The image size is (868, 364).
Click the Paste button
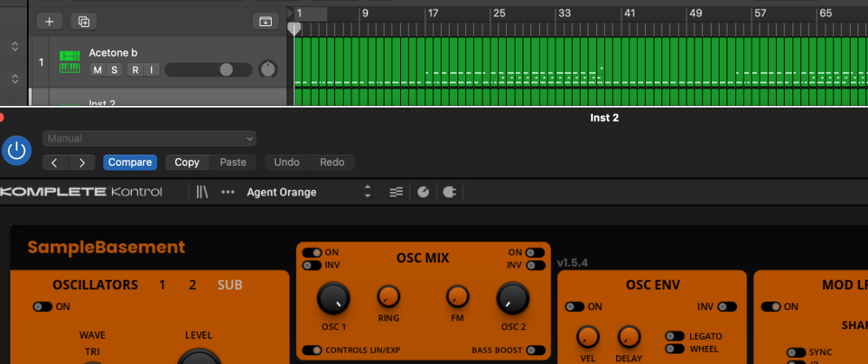tap(233, 162)
